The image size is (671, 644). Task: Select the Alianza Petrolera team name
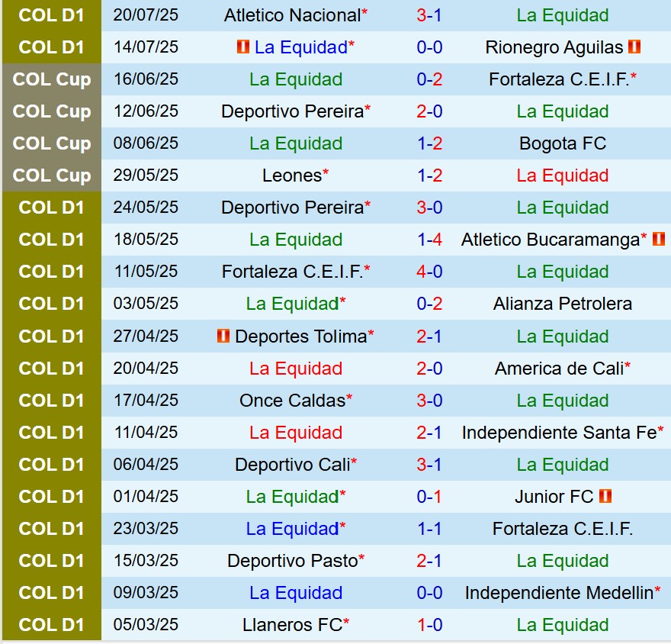563,304
